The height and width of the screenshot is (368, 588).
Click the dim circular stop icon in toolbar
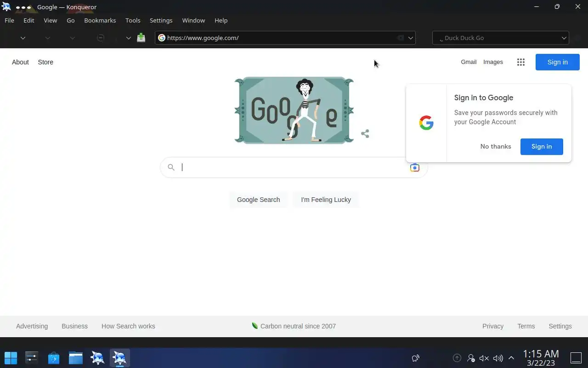(x=101, y=38)
